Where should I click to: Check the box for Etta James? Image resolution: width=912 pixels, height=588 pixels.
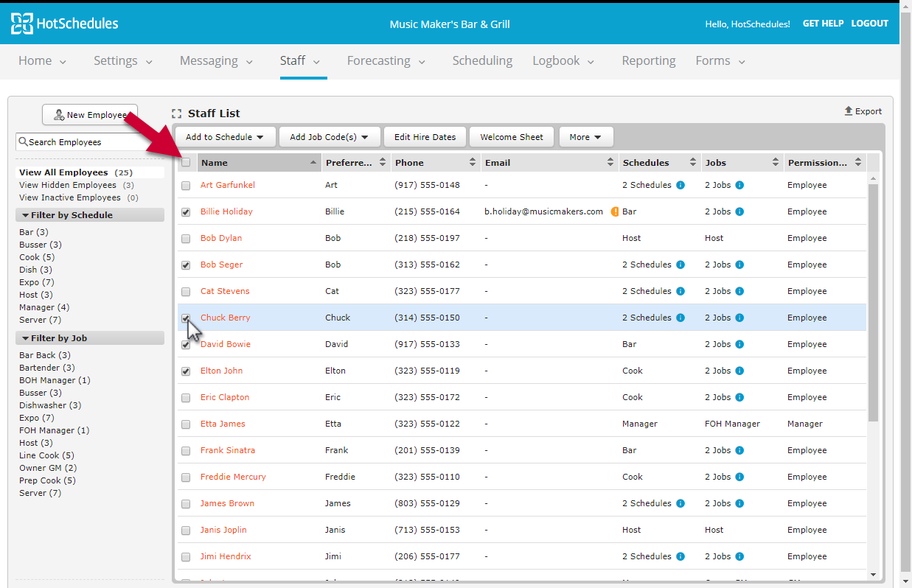click(x=186, y=424)
